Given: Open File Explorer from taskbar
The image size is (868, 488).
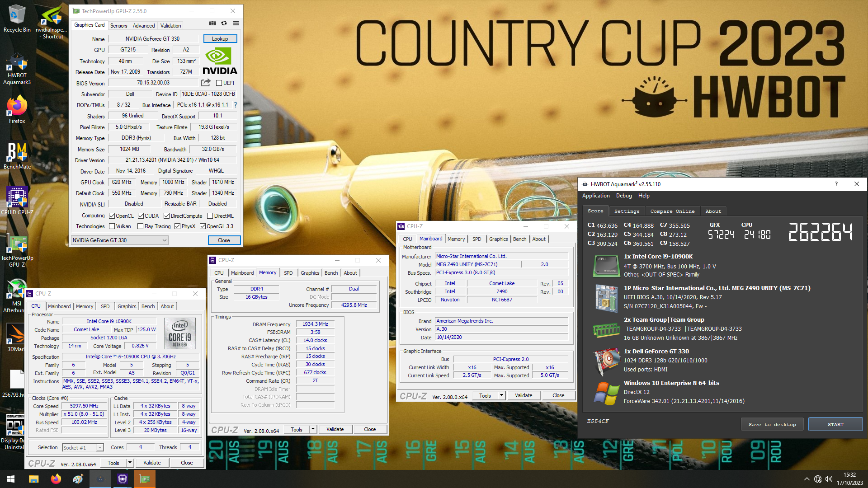Looking at the screenshot, I should (x=34, y=479).
